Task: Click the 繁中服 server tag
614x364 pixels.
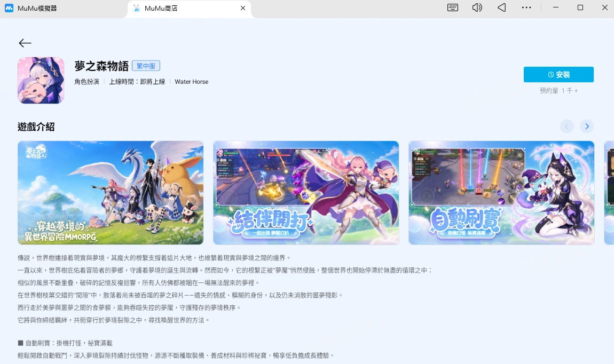Action: pos(146,66)
